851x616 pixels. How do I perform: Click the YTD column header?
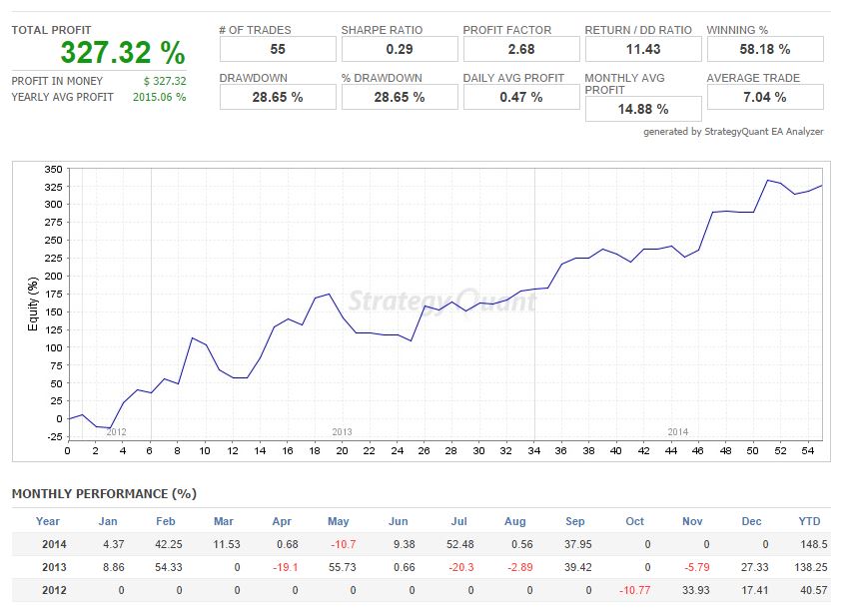coord(810,521)
